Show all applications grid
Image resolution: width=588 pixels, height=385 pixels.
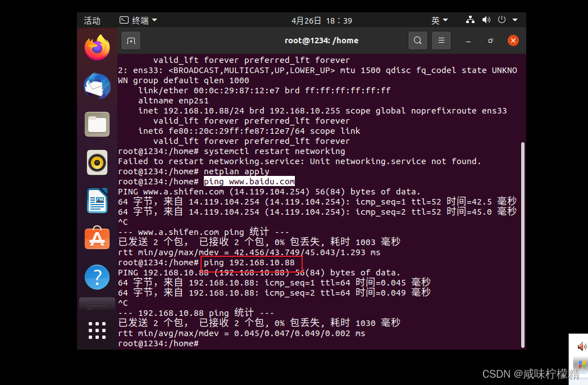pos(97,331)
